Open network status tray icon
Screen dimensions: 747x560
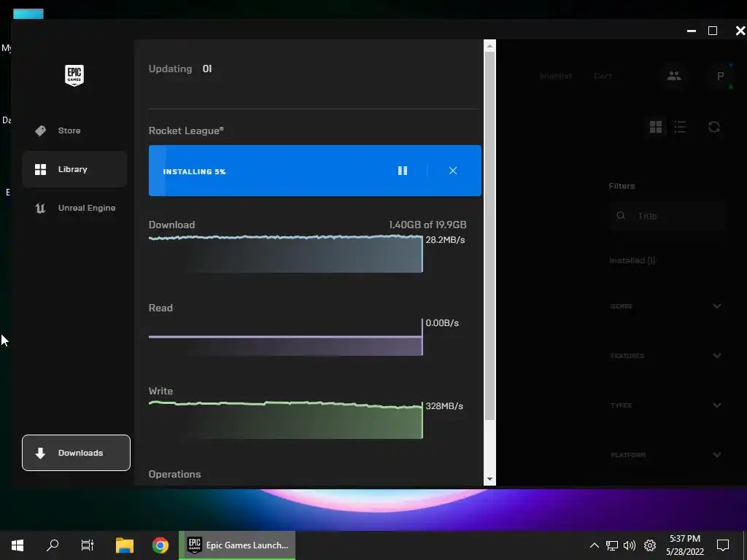[612, 545]
